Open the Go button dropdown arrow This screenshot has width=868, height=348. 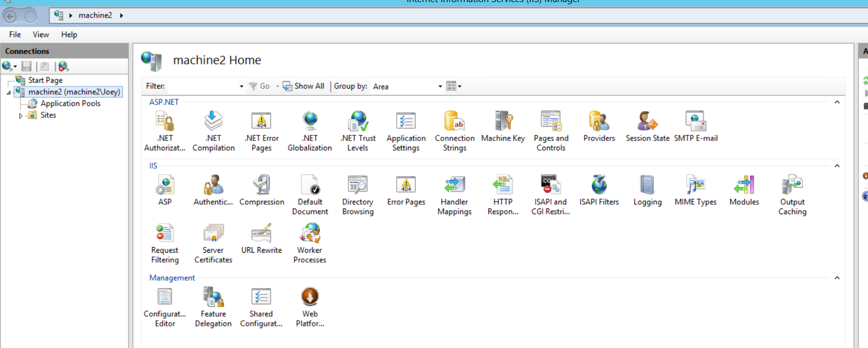point(277,86)
